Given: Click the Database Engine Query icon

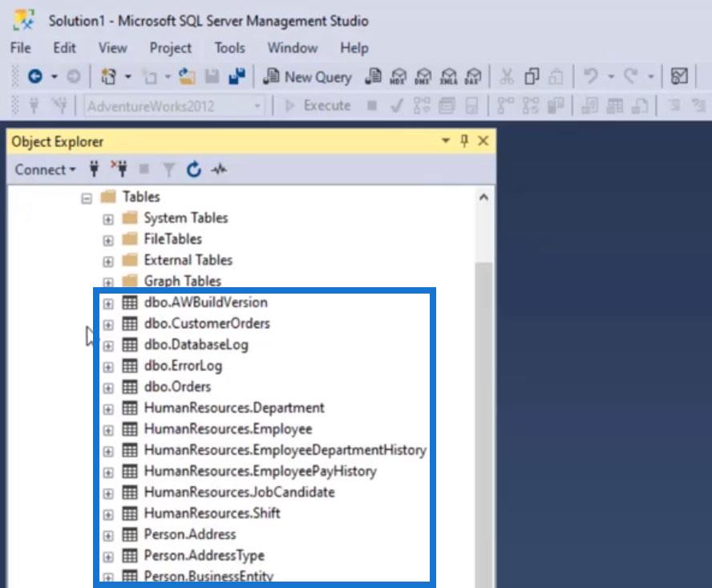Looking at the screenshot, I should (374, 76).
